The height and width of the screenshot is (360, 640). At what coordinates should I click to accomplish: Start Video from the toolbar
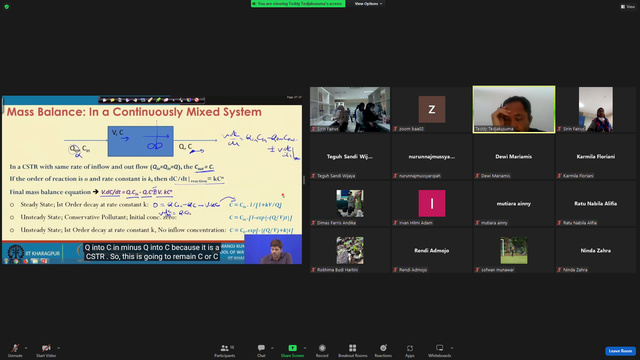click(x=46, y=350)
